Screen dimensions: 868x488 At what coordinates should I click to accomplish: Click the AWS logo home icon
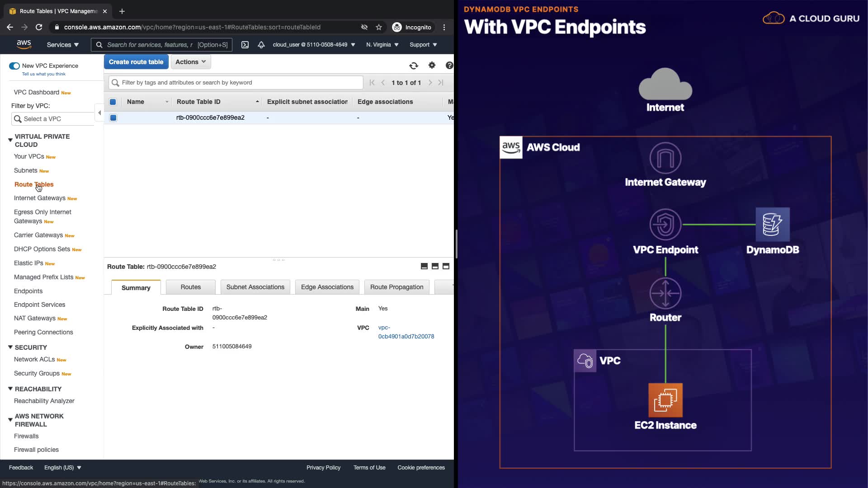click(24, 44)
